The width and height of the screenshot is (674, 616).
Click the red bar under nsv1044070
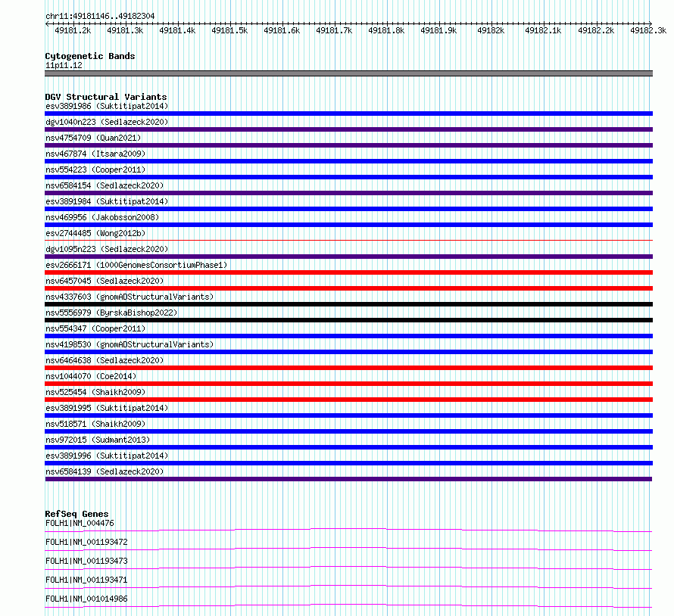click(348, 384)
